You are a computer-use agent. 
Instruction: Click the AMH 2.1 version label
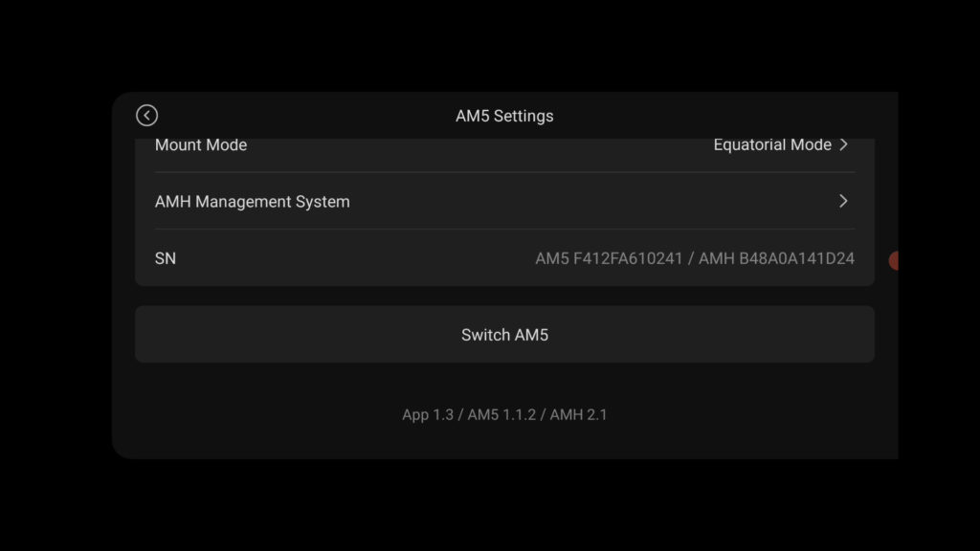[x=579, y=415]
